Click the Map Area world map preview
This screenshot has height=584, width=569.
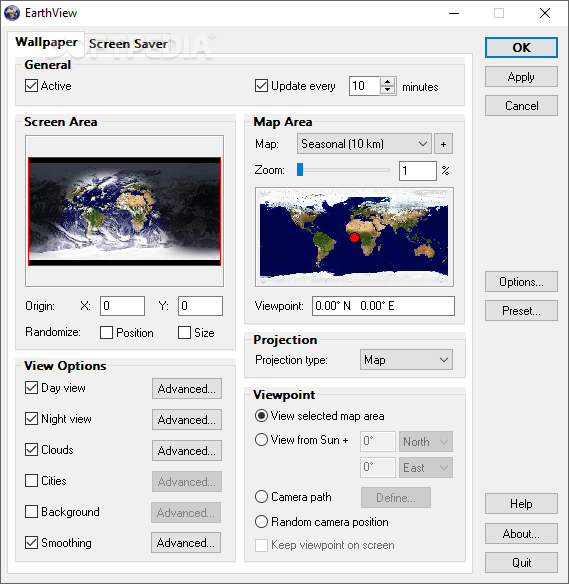pyautogui.click(x=354, y=237)
